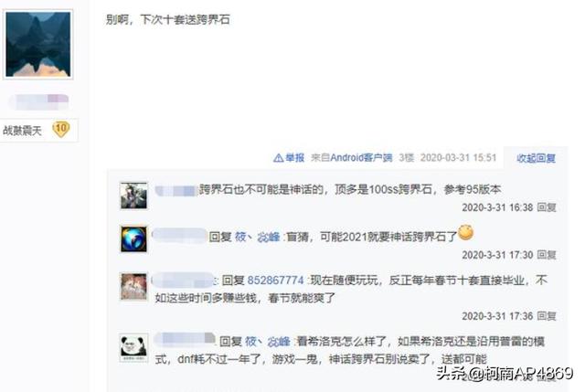585x392 pixels.
Task: Open mentioned user link in panda reply
Action: coord(268,341)
